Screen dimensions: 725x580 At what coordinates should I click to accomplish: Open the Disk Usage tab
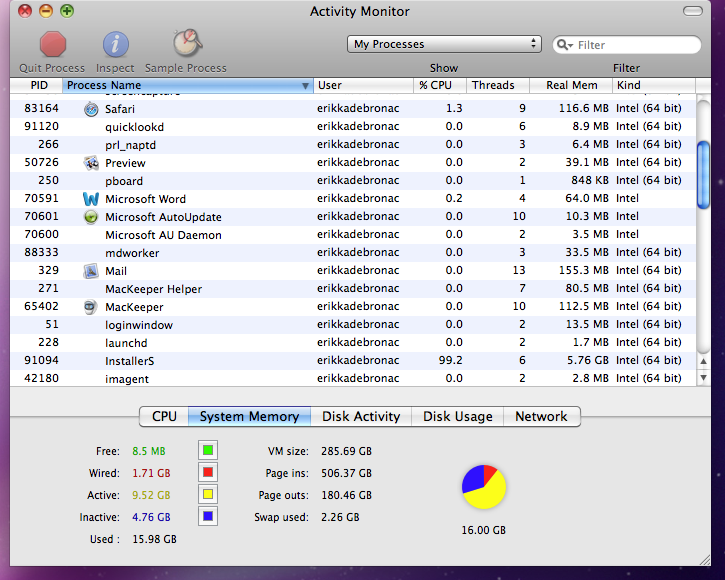point(458,416)
